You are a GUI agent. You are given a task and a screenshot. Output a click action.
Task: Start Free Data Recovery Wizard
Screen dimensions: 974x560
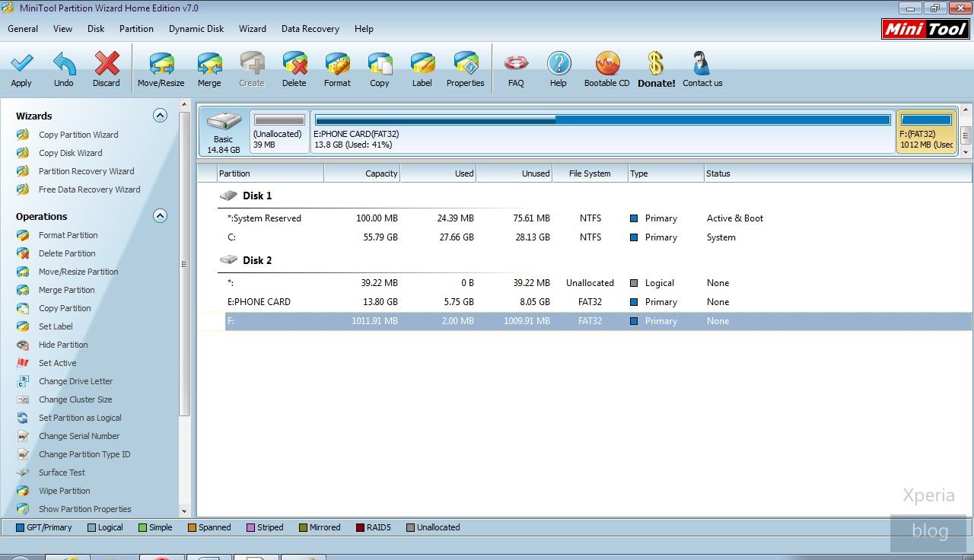[x=89, y=189]
